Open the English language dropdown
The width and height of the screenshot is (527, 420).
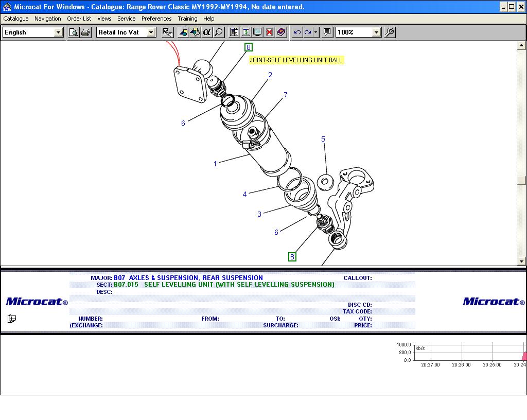[58, 32]
